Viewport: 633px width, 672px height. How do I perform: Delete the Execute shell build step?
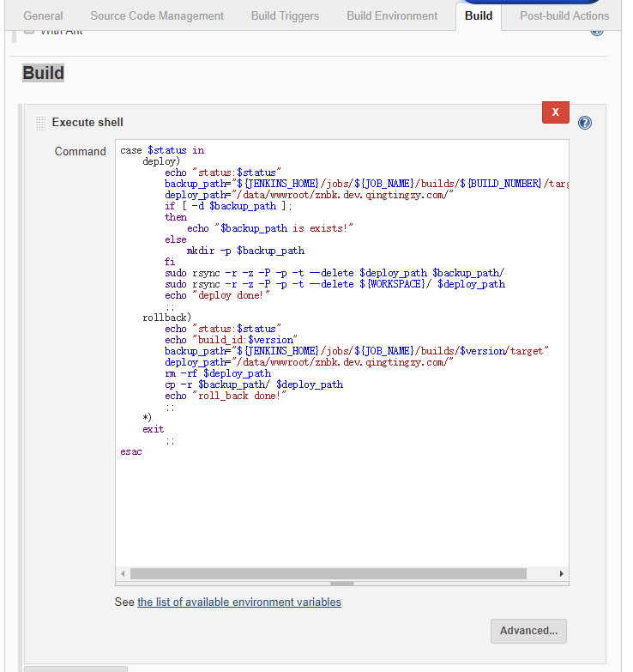(555, 112)
